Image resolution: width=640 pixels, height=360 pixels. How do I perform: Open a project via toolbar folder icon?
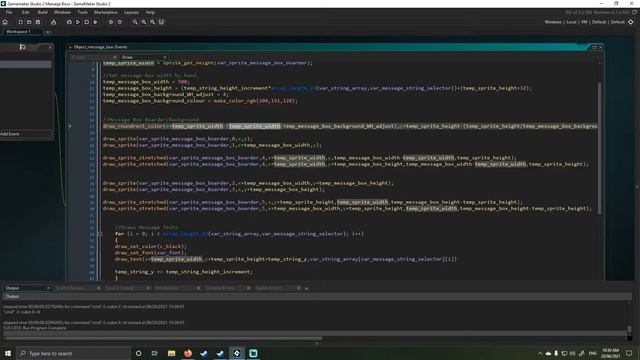point(29,22)
